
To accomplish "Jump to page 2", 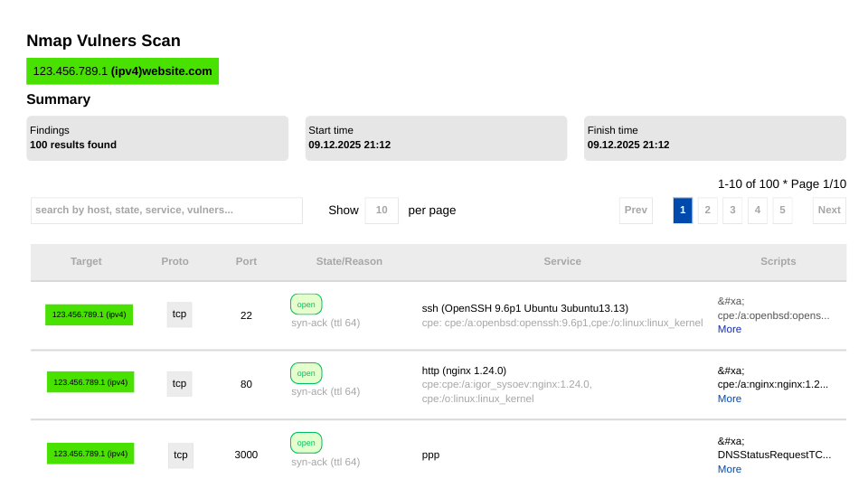I will pos(708,211).
